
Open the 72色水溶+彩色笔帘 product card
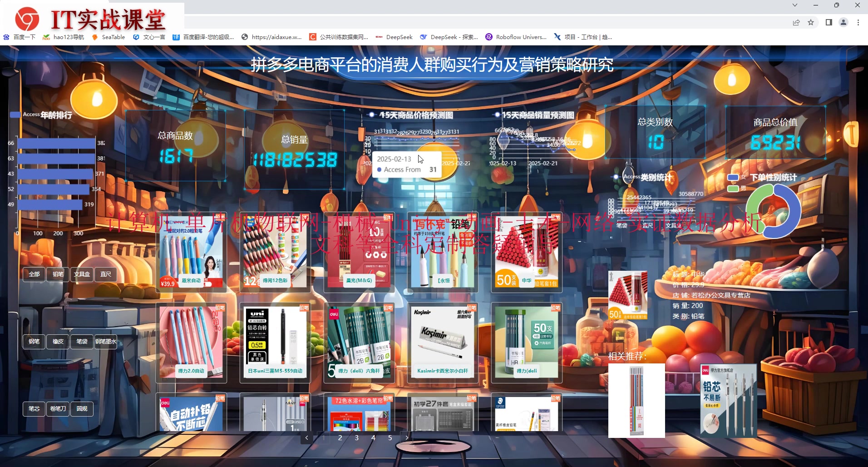pyautogui.click(x=359, y=412)
